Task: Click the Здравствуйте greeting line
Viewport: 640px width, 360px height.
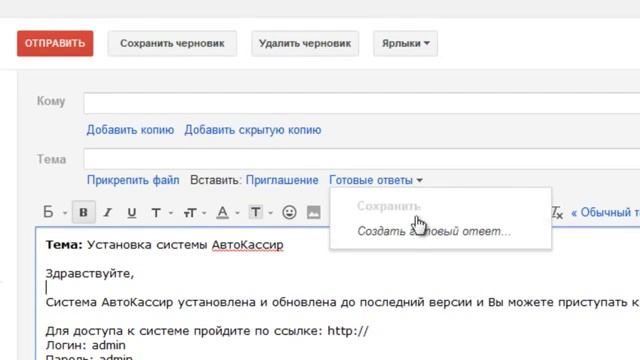Action: [x=90, y=273]
